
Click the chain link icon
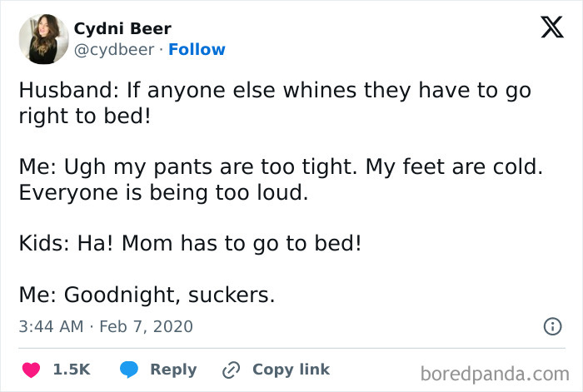tap(231, 370)
